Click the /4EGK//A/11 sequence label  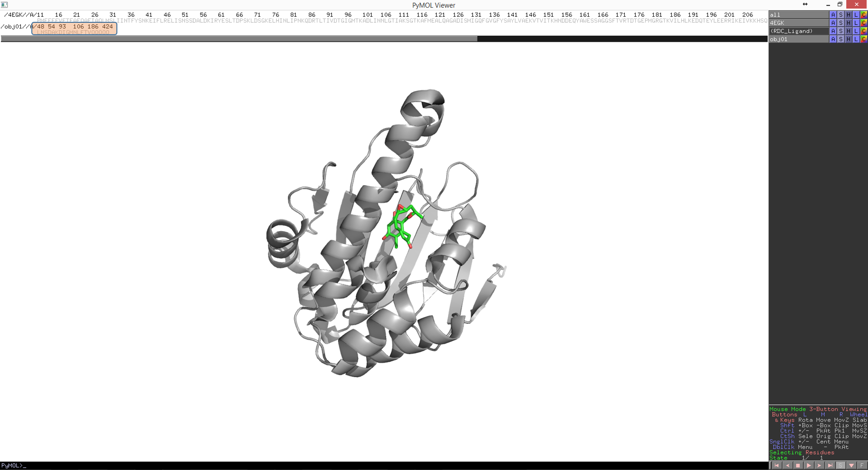(x=24, y=15)
